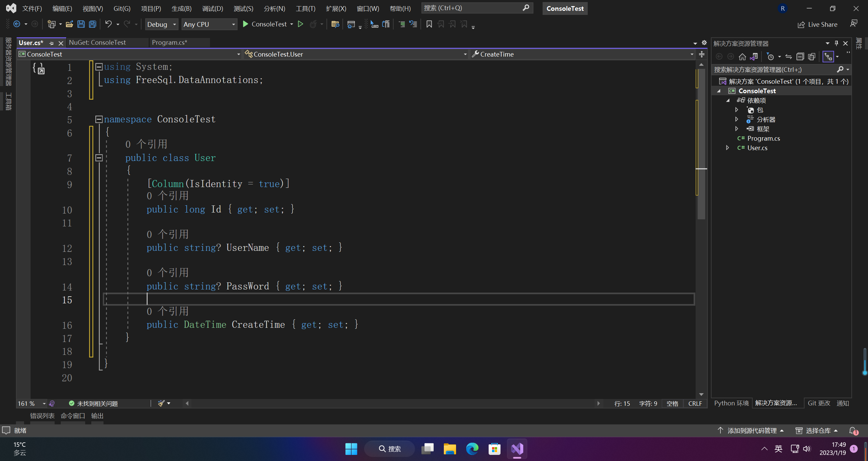Click the 搜索 (Ctrl+Q) search box

477,8
